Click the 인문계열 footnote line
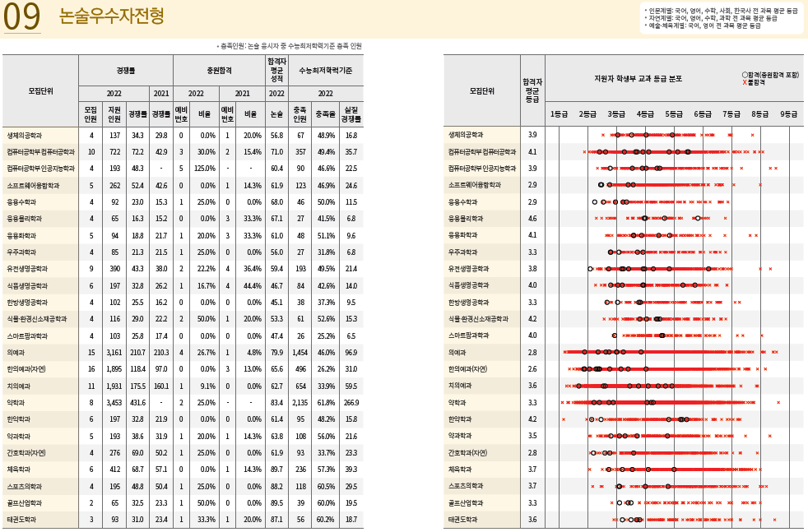 coord(721,11)
